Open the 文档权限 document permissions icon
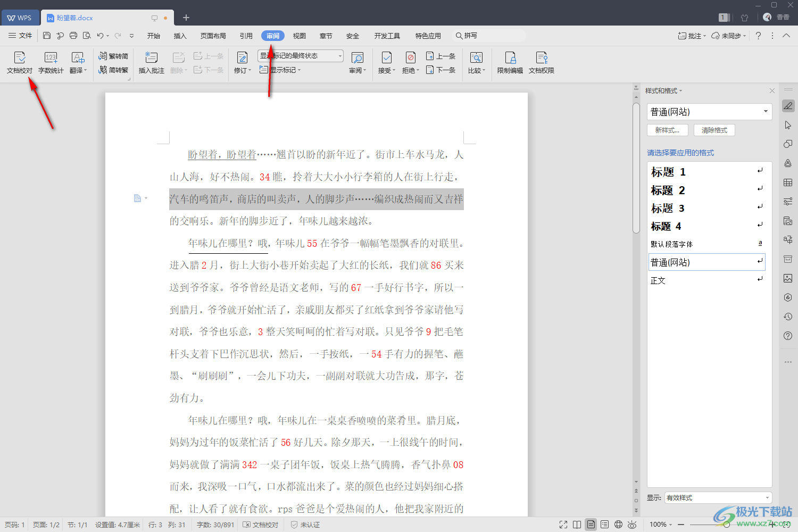798x532 pixels. 541,62
